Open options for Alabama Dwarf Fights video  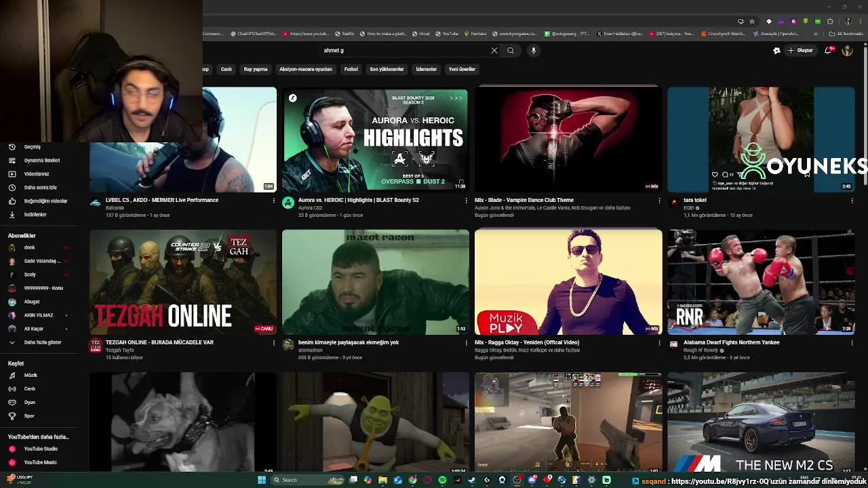click(852, 343)
